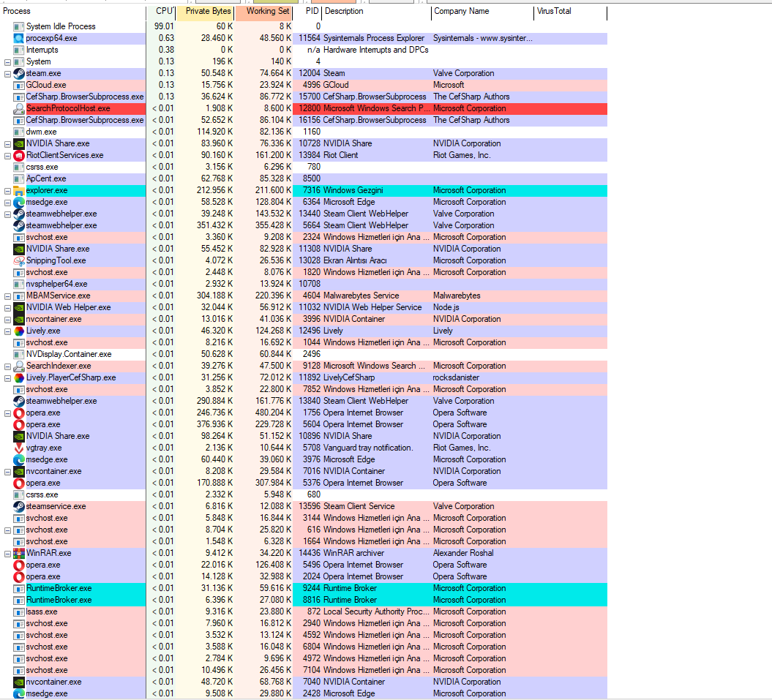Sort by the VirusTotal column header
Image resolution: width=772 pixels, height=700 pixels.
[x=570, y=11]
